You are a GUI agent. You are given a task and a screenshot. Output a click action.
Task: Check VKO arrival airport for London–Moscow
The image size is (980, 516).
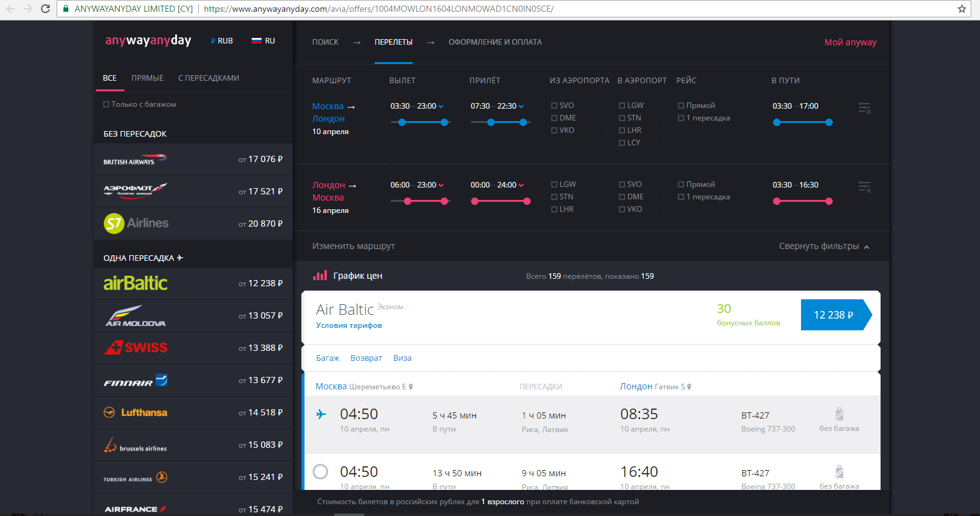(622, 209)
